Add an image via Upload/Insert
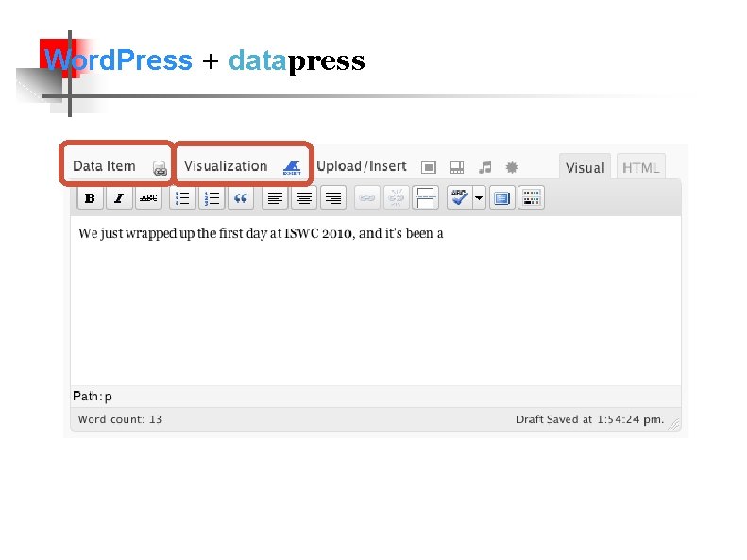This screenshot has height=560, width=747. tap(429, 167)
